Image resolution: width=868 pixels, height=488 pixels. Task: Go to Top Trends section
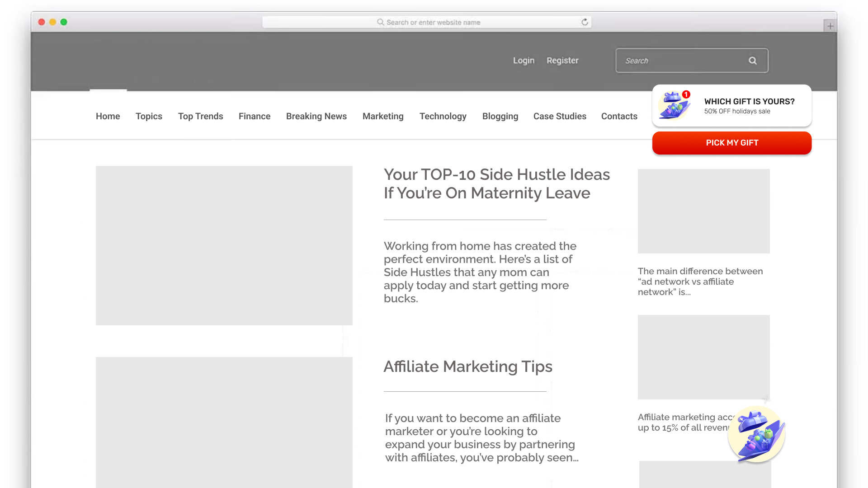click(x=200, y=116)
